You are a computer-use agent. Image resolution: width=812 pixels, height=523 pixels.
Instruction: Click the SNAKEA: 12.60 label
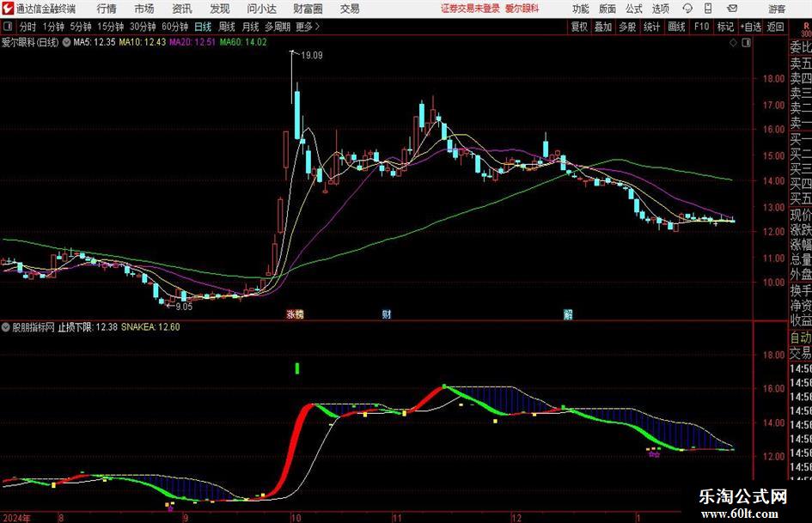click(150, 327)
